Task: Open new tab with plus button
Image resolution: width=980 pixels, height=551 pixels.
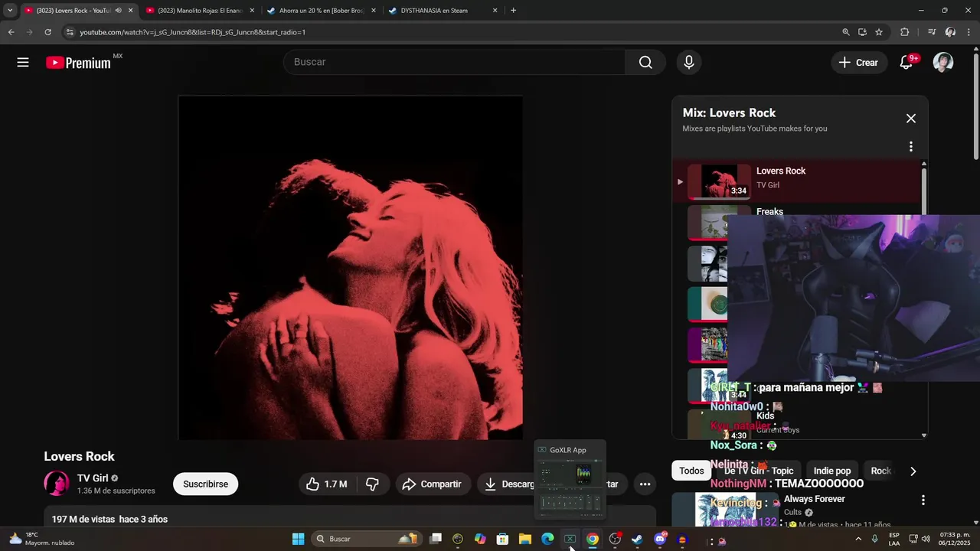Action: pyautogui.click(x=513, y=11)
